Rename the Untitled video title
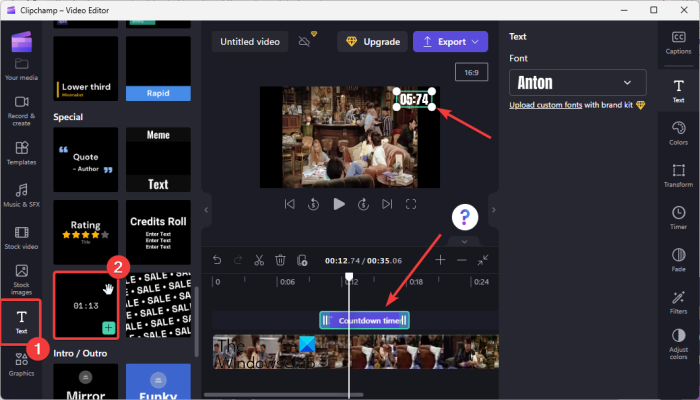 click(250, 42)
